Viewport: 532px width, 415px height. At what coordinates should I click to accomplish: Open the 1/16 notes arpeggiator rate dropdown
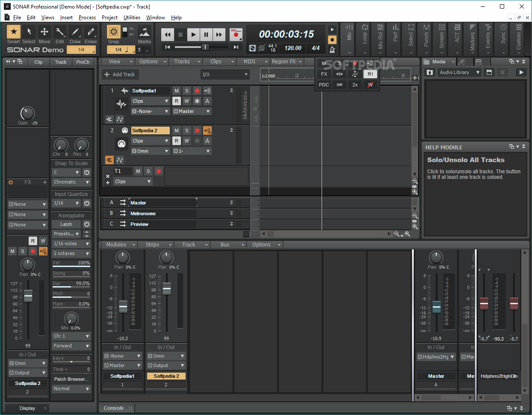tap(71, 244)
